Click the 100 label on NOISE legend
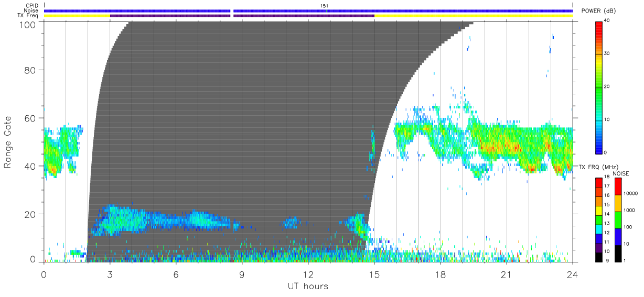 [628, 227]
